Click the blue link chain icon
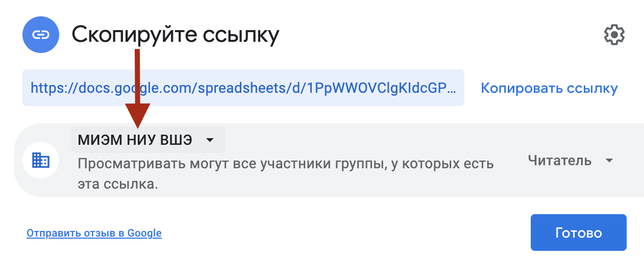Viewport: 644px width, 258px height. tap(40, 35)
